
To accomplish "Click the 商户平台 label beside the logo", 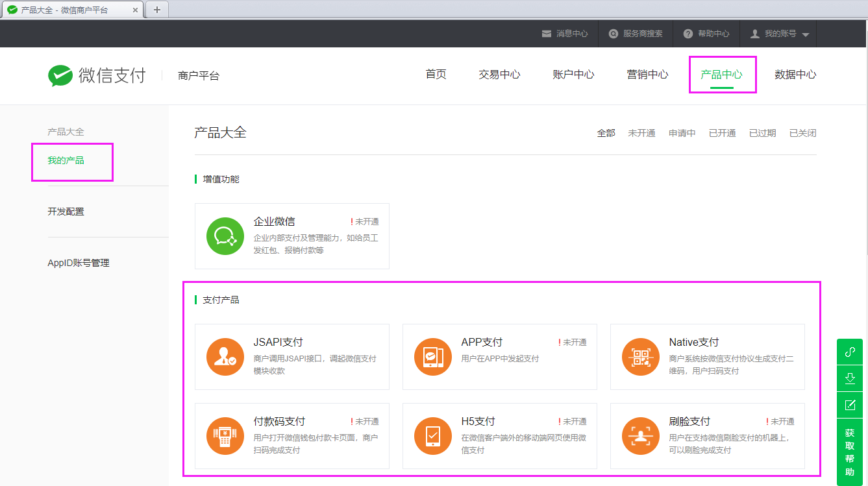I will click(199, 76).
